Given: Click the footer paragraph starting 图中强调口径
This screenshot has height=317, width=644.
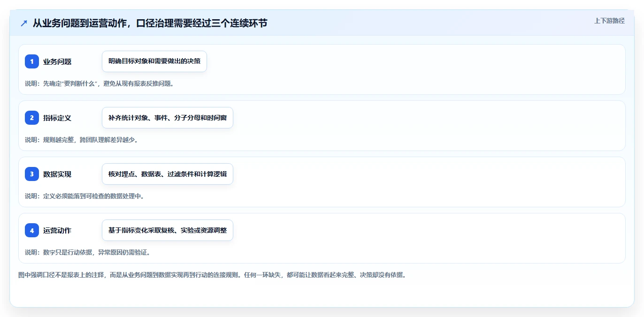Looking at the screenshot, I should click(x=212, y=275).
